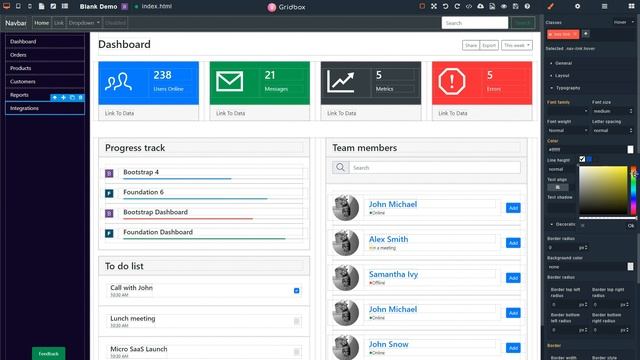The height and width of the screenshot is (360, 640).
Task: Open the Font weight dropdown
Action: click(568, 130)
